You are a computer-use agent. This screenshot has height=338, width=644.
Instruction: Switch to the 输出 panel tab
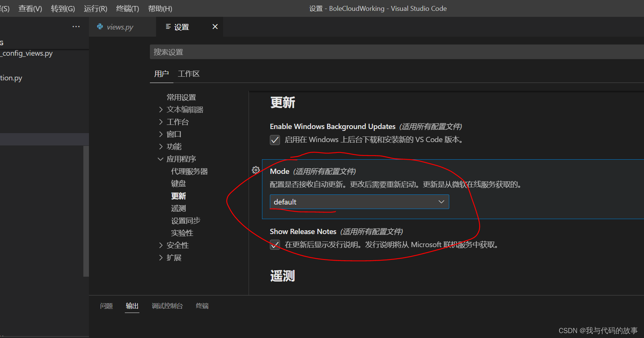pos(132,306)
